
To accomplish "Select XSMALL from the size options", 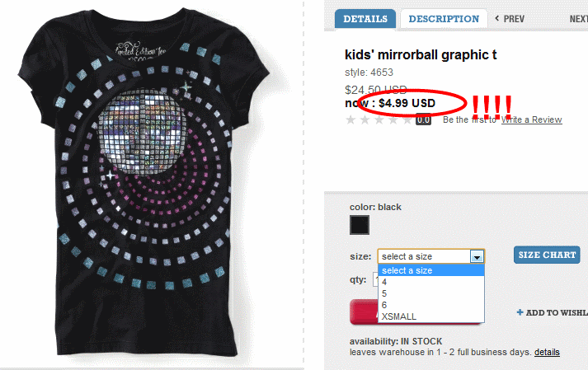I will pyautogui.click(x=399, y=316).
